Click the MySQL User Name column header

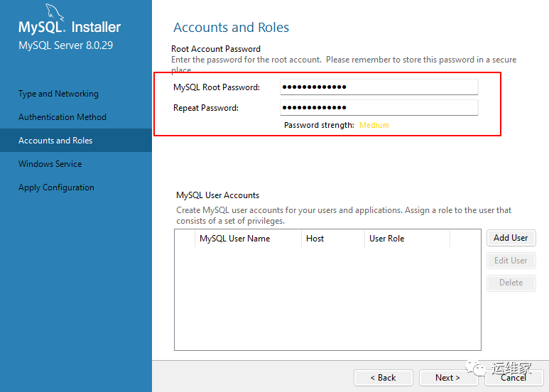coord(248,239)
